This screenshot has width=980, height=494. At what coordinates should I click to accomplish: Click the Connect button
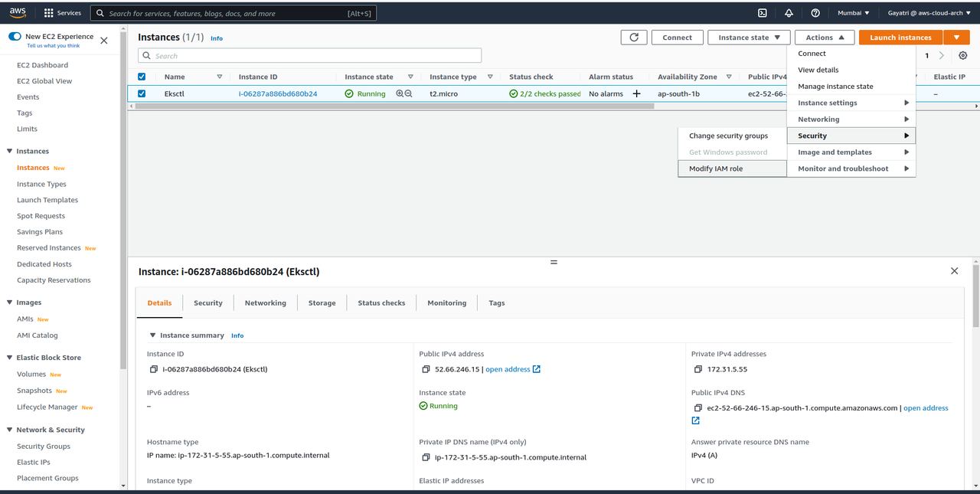(x=677, y=38)
